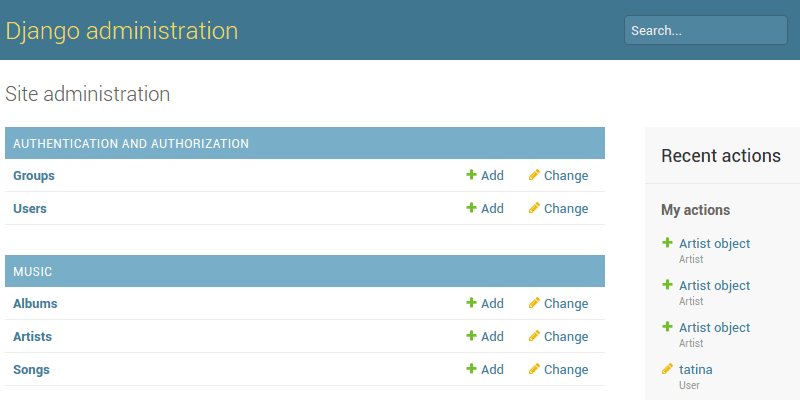The image size is (800, 400).
Task: Click the Add link for Songs
Action: pos(492,369)
